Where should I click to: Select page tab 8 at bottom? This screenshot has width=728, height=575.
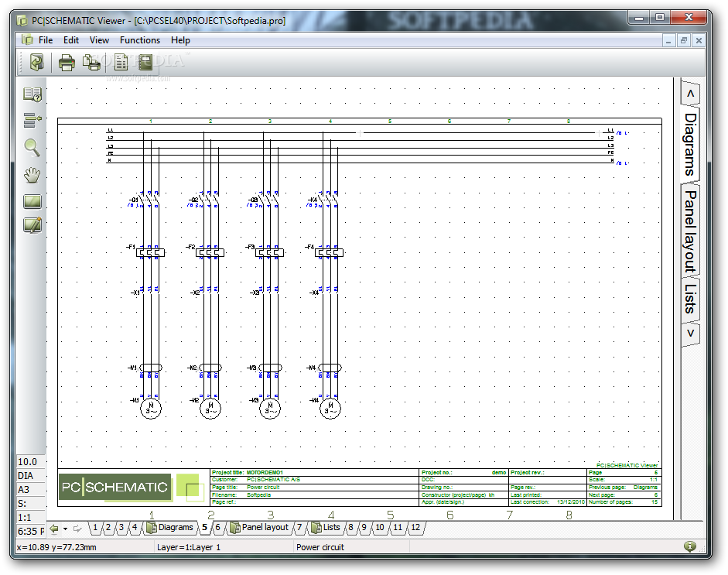[x=350, y=528]
